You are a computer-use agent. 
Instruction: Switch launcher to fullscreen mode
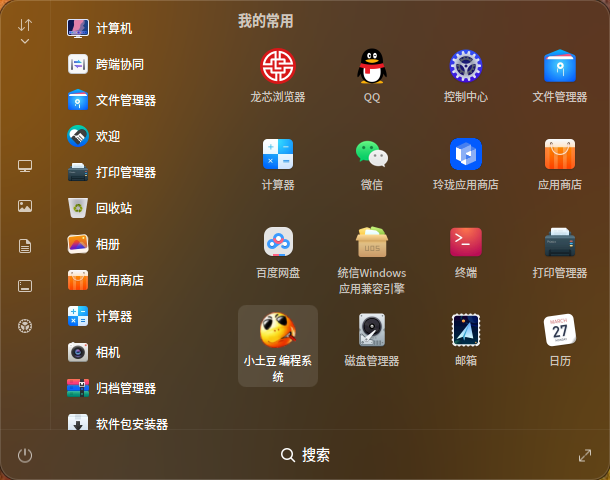(x=585, y=455)
